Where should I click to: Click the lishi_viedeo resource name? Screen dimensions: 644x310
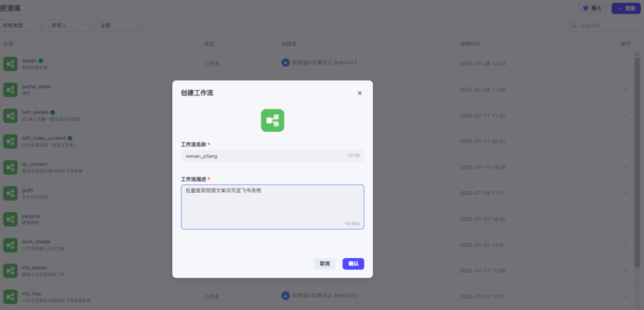tap(35, 112)
